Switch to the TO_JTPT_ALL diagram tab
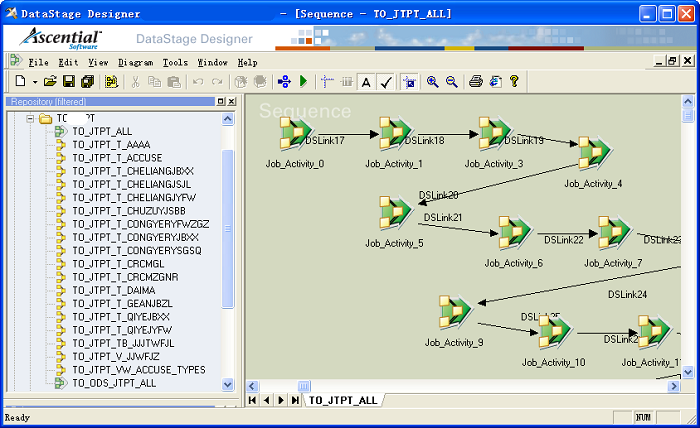This screenshot has width=700, height=428. tap(343, 400)
